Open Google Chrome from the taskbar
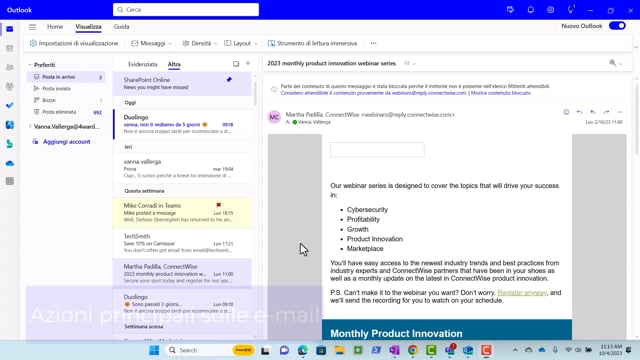This screenshot has height=360, width=640. pos(413,350)
